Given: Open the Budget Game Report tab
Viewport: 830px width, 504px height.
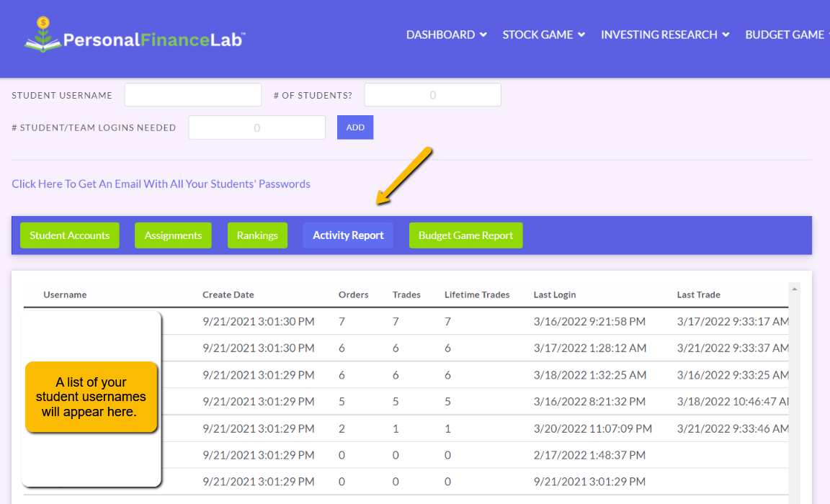Looking at the screenshot, I should tap(466, 235).
